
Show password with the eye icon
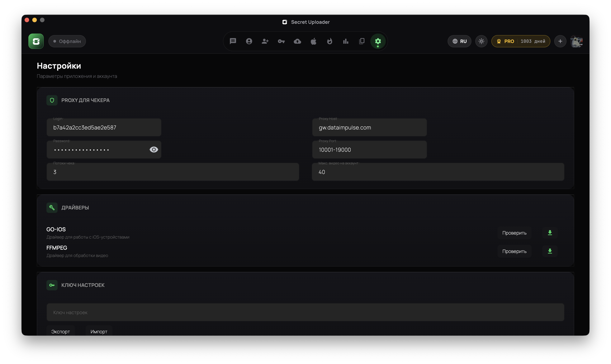154,150
